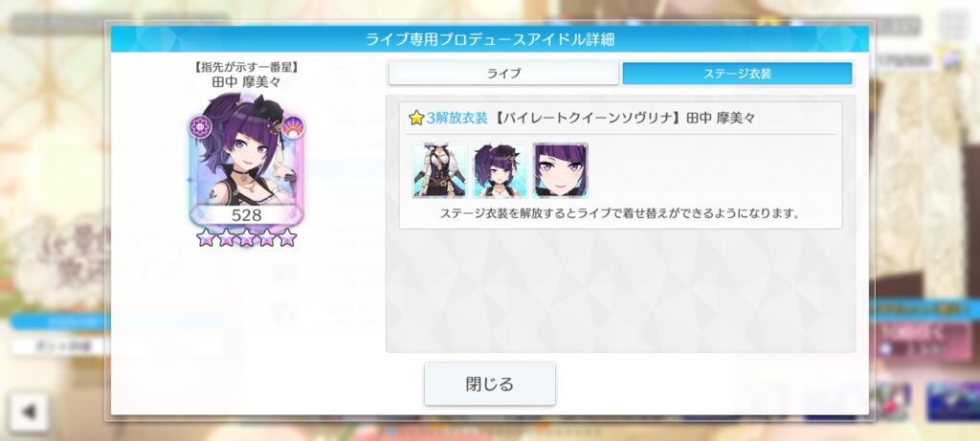Image resolution: width=980 pixels, height=441 pixels.
Task: Tap the first purple rarity star
Action: (206, 237)
